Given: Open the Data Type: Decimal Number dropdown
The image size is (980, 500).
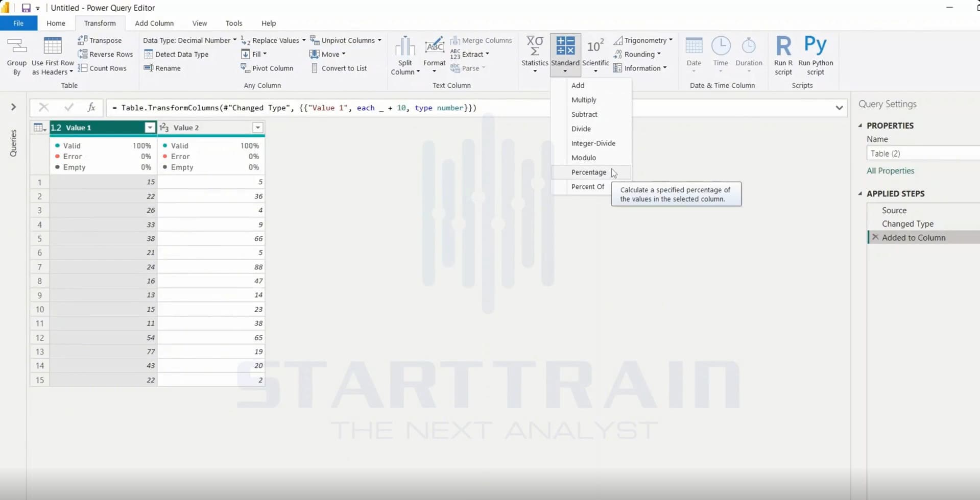Looking at the screenshot, I should point(189,40).
